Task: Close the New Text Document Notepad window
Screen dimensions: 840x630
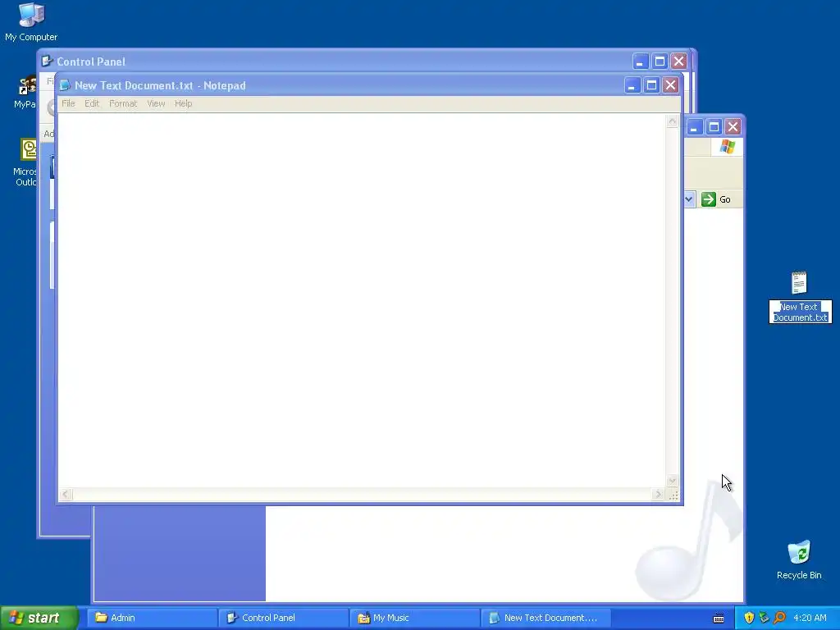Action: (671, 85)
